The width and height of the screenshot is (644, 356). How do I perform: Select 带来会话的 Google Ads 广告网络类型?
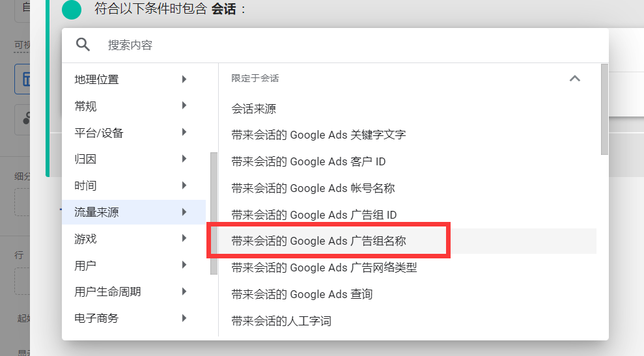[x=408, y=267]
